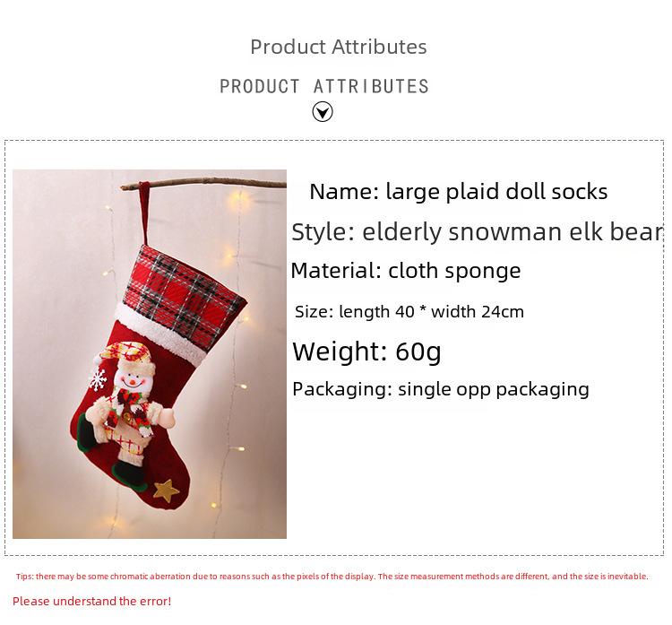
Task: Click the Size: length 40 * width 24cm text
Action: pos(409,312)
